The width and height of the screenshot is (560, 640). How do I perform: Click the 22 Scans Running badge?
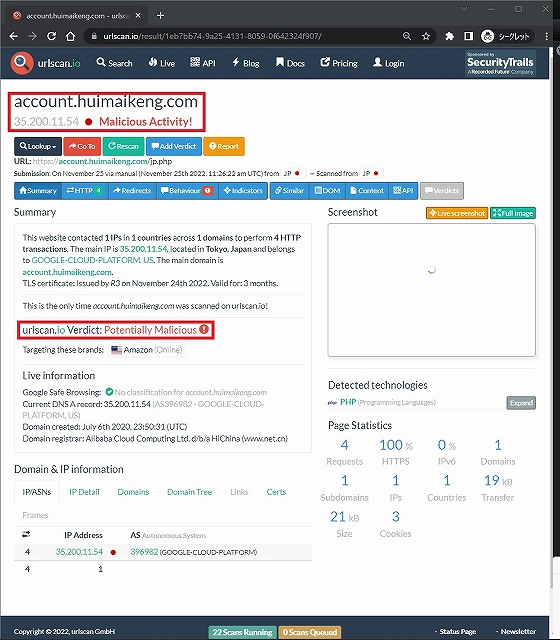point(242,632)
